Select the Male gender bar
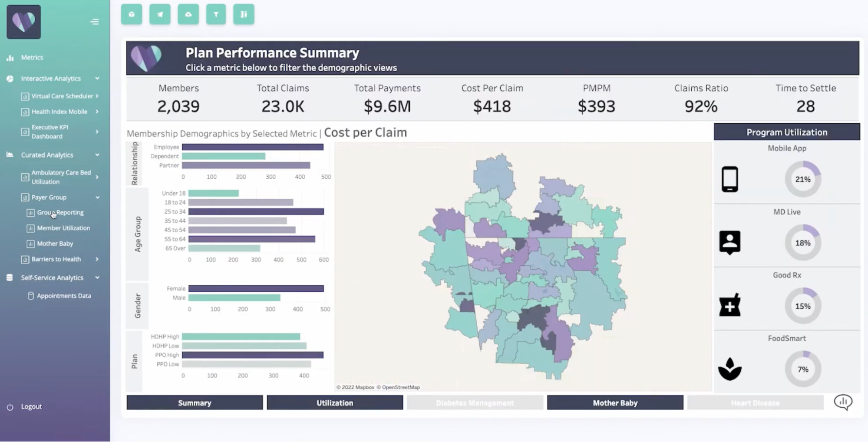The width and height of the screenshot is (868, 442). pos(234,297)
